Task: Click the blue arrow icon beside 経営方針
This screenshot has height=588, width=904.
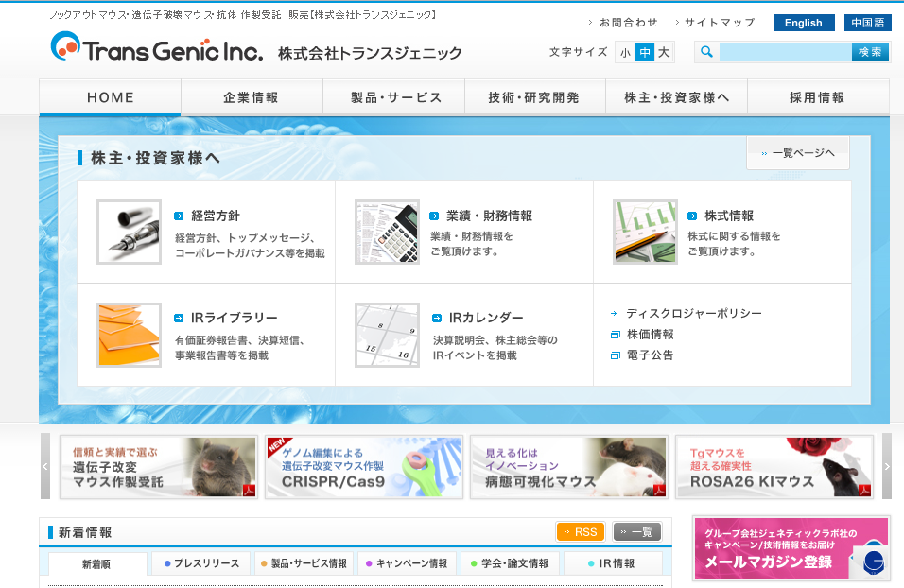Action: 179,216
